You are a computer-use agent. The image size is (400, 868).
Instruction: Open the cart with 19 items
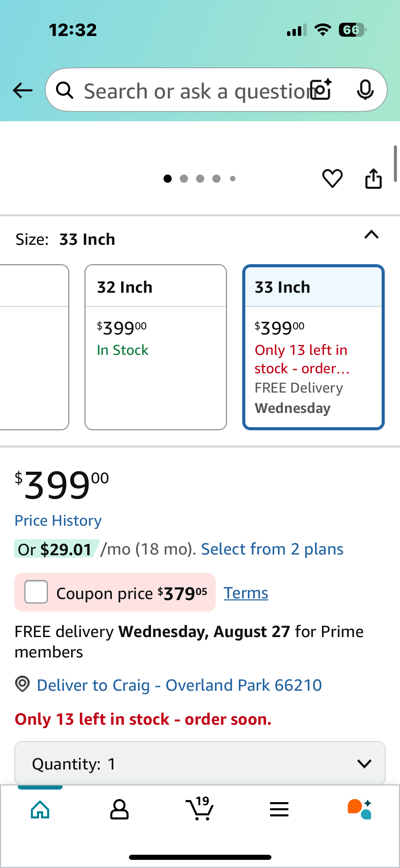[200, 809]
